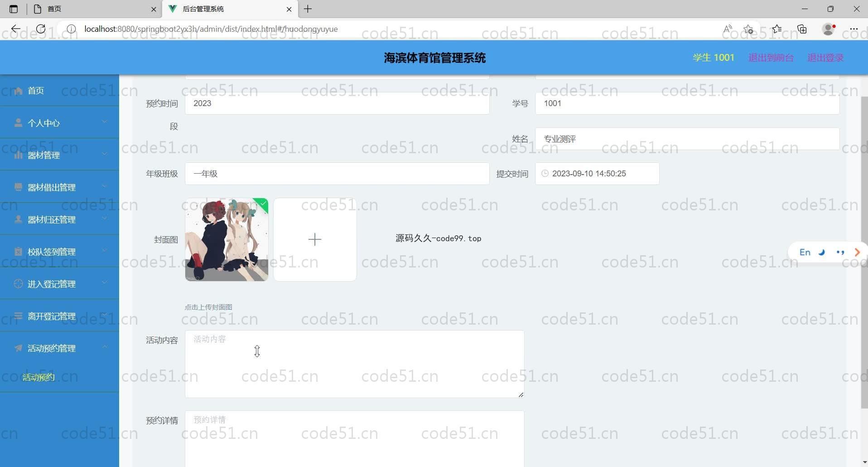Click the home icon beside 首页 in sidebar
868x467 pixels.
tap(19, 91)
